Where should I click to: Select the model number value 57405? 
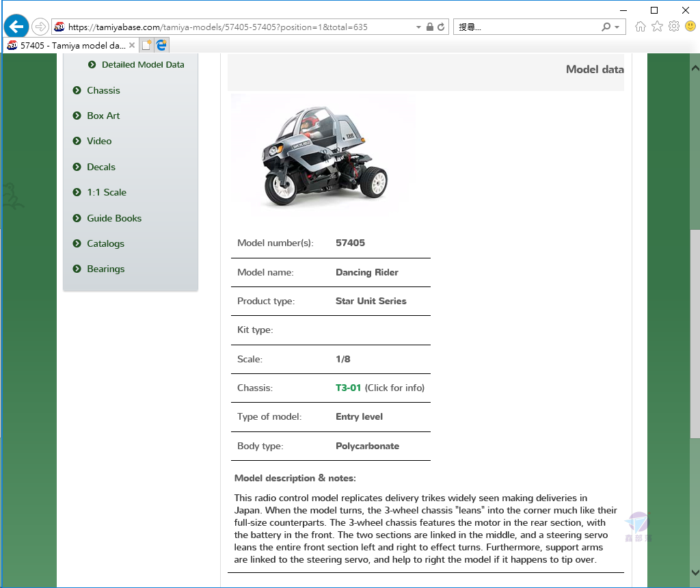pos(351,243)
